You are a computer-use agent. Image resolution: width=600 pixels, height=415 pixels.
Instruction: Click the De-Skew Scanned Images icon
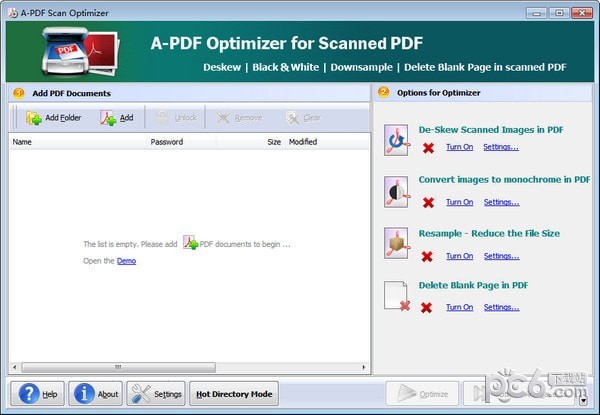pyautogui.click(x=396, y=140)
